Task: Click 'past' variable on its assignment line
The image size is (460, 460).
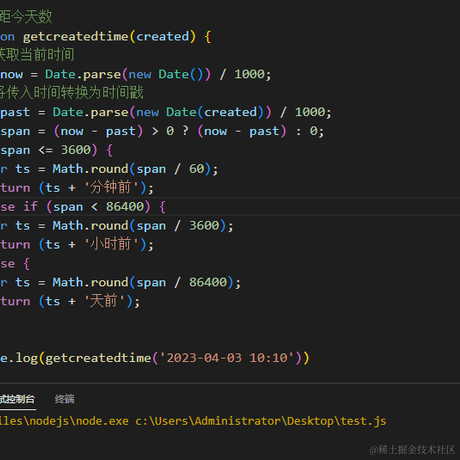Action: tap(15, 112)
